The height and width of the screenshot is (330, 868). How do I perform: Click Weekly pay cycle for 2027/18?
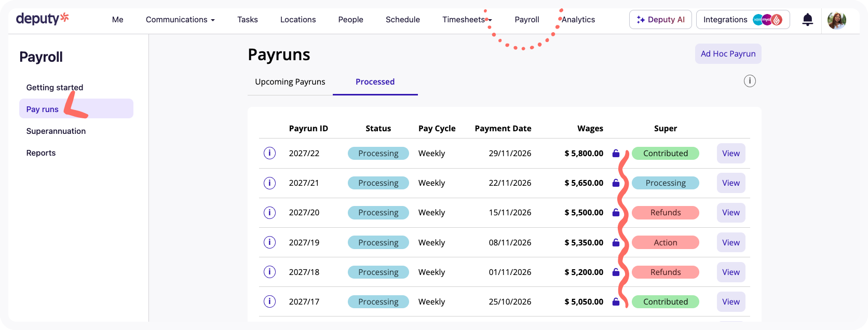(x=432, y=272)
